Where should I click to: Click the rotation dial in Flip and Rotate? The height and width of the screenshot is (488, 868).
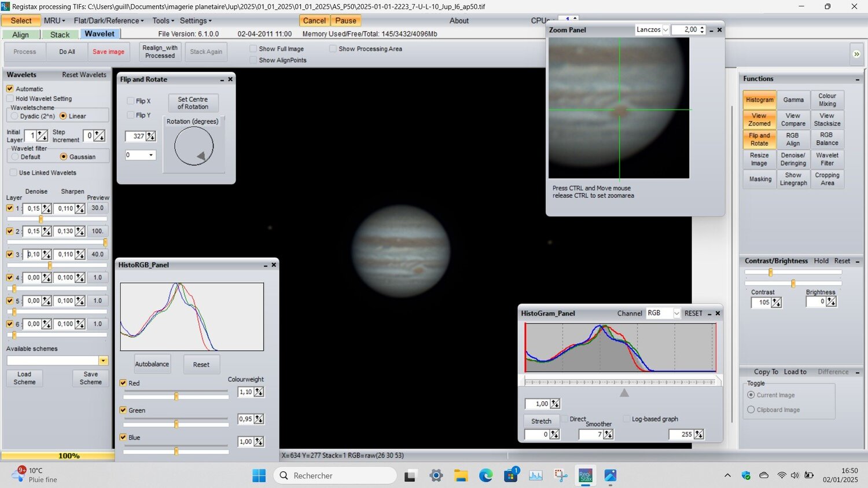coord(194,146)
